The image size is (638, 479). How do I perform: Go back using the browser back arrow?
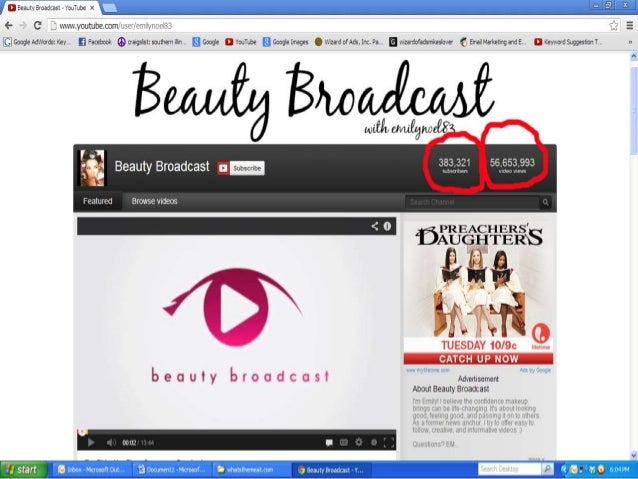9,26
